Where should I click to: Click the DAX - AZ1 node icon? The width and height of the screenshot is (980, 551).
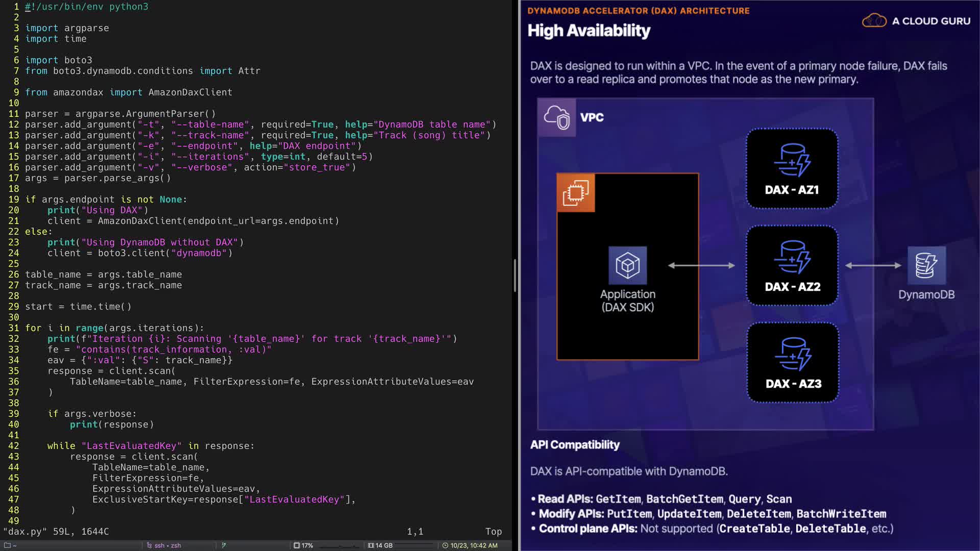pyautogui.click(x=792, y=160)
